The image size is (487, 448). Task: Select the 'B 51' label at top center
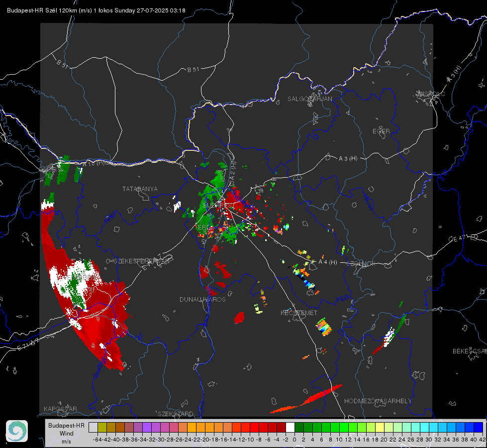coord(193,70)
